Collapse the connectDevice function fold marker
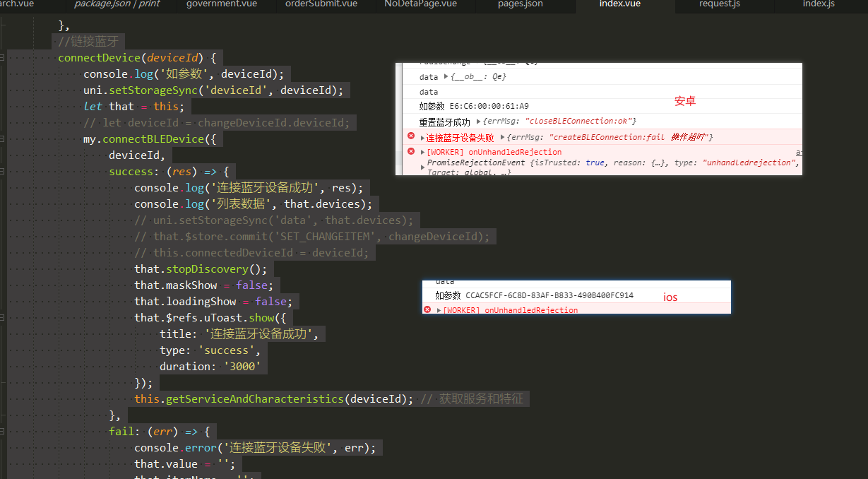 point(3,58)
